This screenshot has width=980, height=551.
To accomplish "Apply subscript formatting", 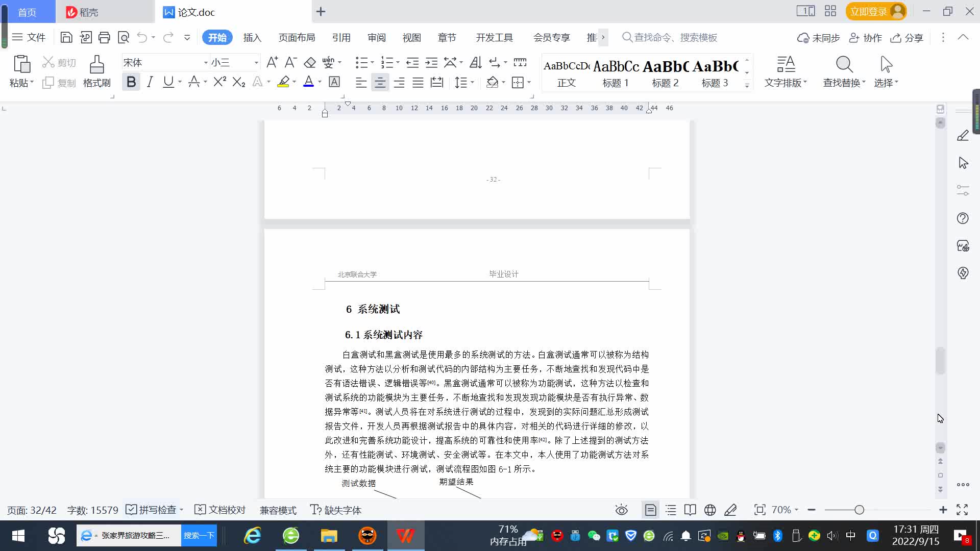I will tap(239, 82).
